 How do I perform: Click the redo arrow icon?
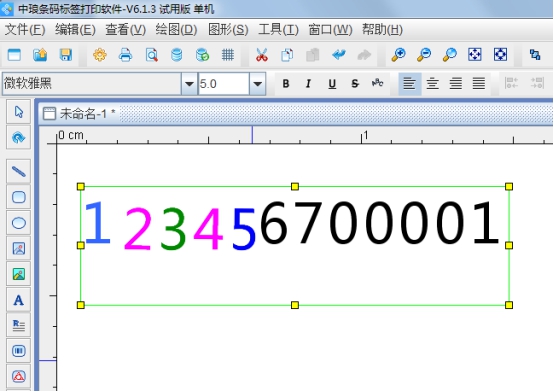[364, 55]
